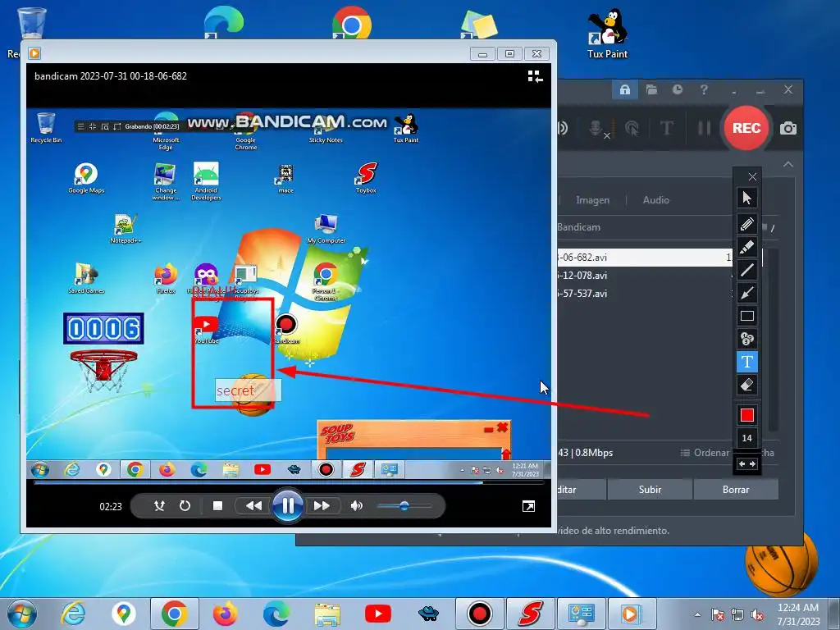Select the straight line drawing tool
This screenshot has width=840, height=630.
pyautogui.click(x=746, y=270)
